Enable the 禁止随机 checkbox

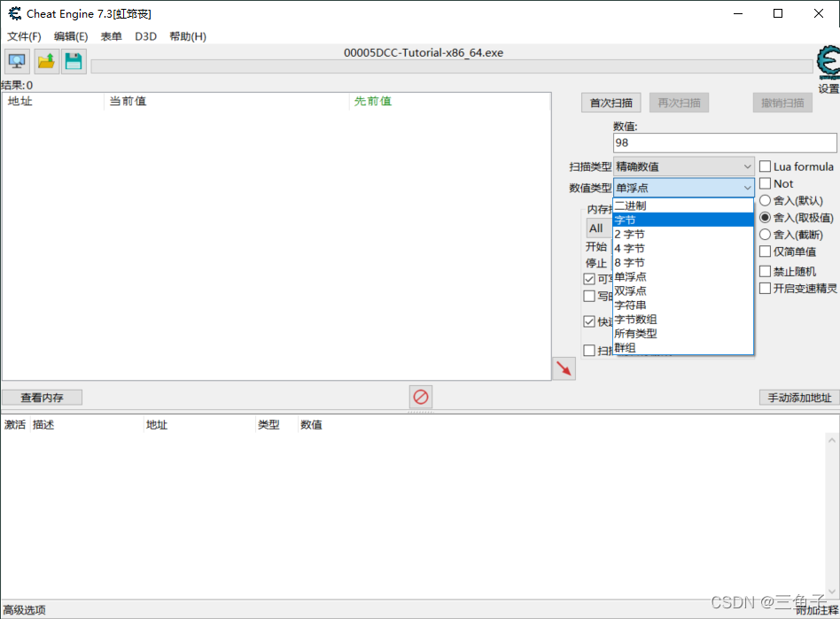(765, 272)
